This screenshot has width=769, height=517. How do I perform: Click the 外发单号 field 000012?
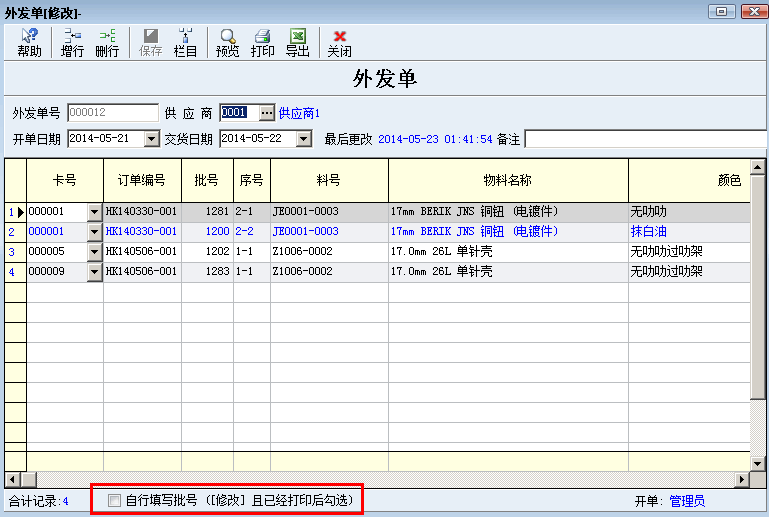pos(113,113)
